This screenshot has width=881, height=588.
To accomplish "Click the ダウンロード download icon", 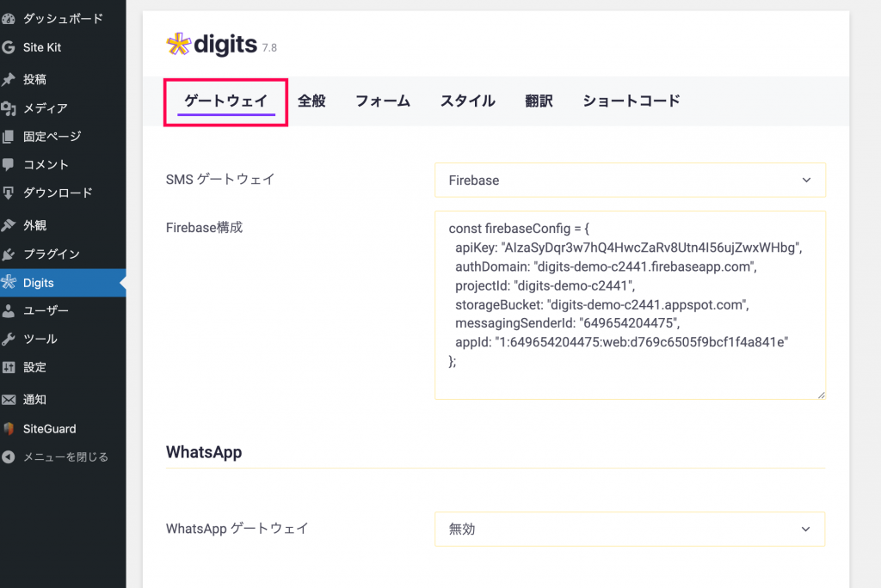I will coord(9,193).
